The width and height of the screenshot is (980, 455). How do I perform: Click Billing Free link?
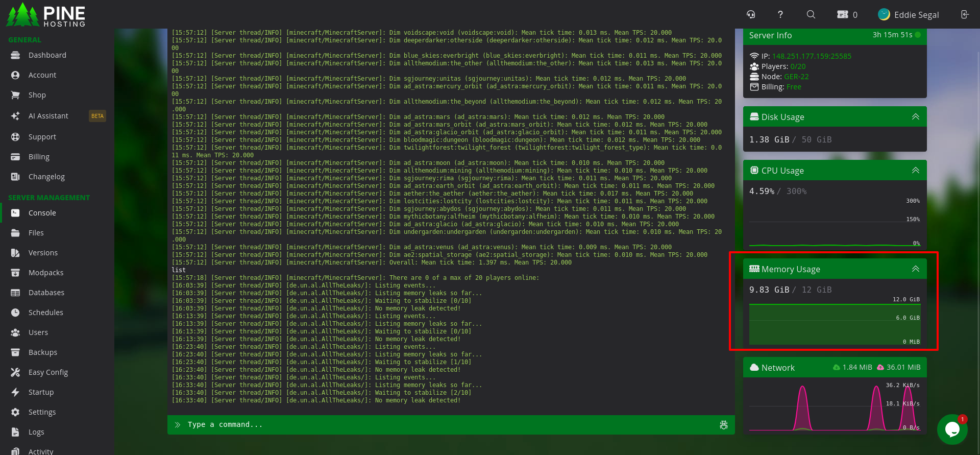coord(794,87)
